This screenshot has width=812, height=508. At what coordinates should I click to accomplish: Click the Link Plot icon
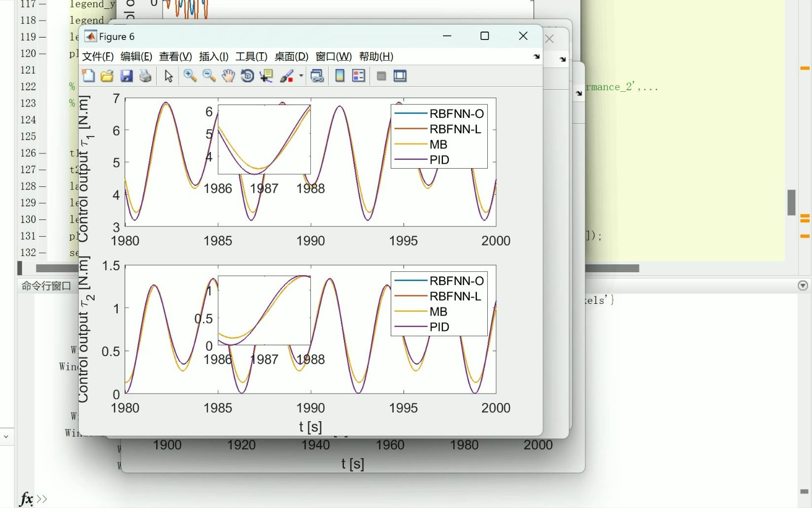[317, 76]
